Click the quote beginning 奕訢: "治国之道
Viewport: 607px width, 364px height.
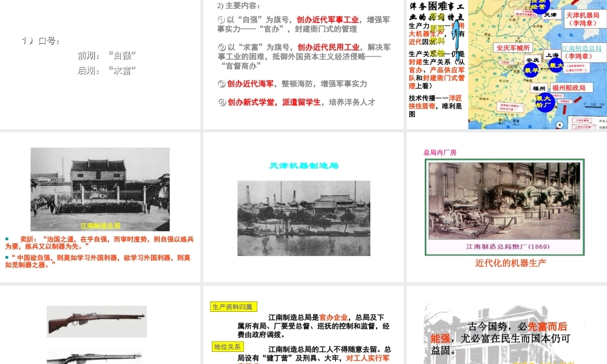click(x=100, y=243)
